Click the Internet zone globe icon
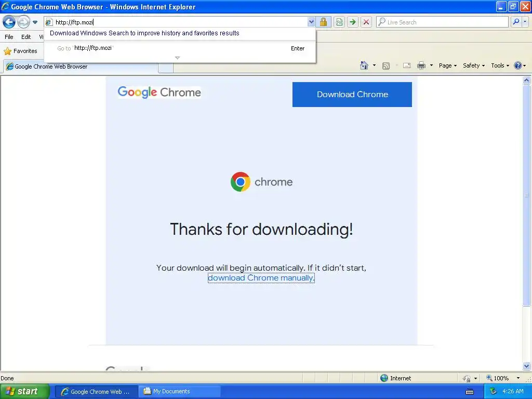Image resolution: width=532 pixels, height=399 pixels. pos(384,378)
